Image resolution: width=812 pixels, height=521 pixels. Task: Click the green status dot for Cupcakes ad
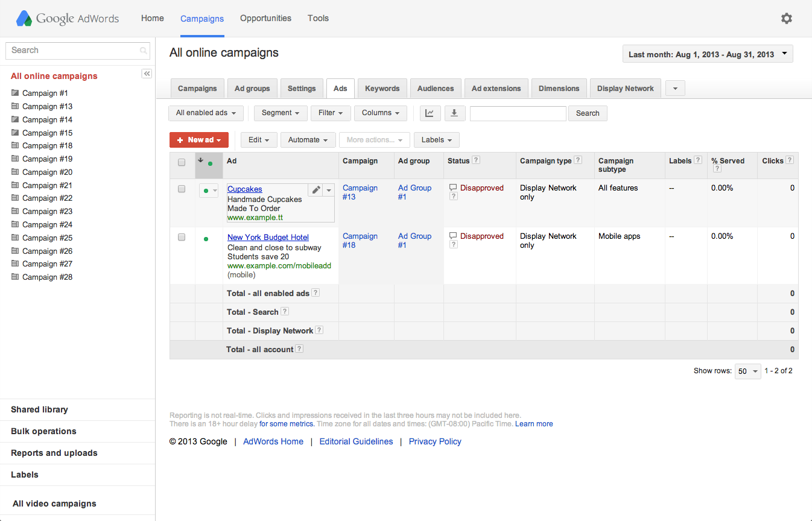click(x=206, y=191)
